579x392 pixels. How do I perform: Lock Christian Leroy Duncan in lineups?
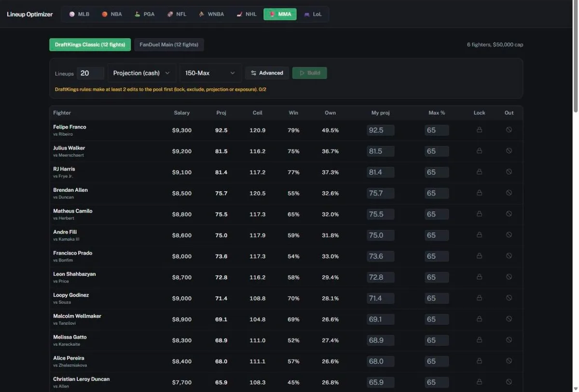click(479, 382)
